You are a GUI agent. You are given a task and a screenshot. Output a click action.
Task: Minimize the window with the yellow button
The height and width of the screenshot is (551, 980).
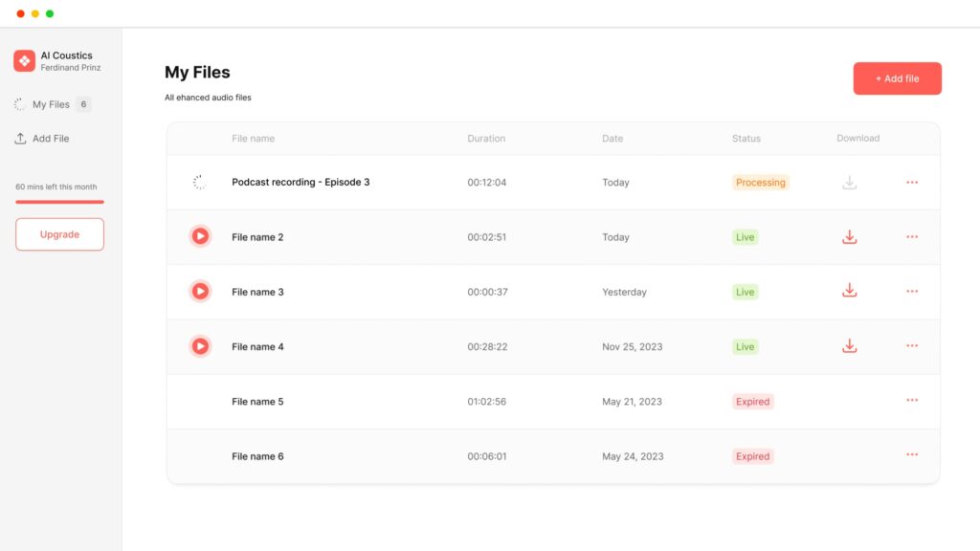pyautogui.click(x=35, y=13)
